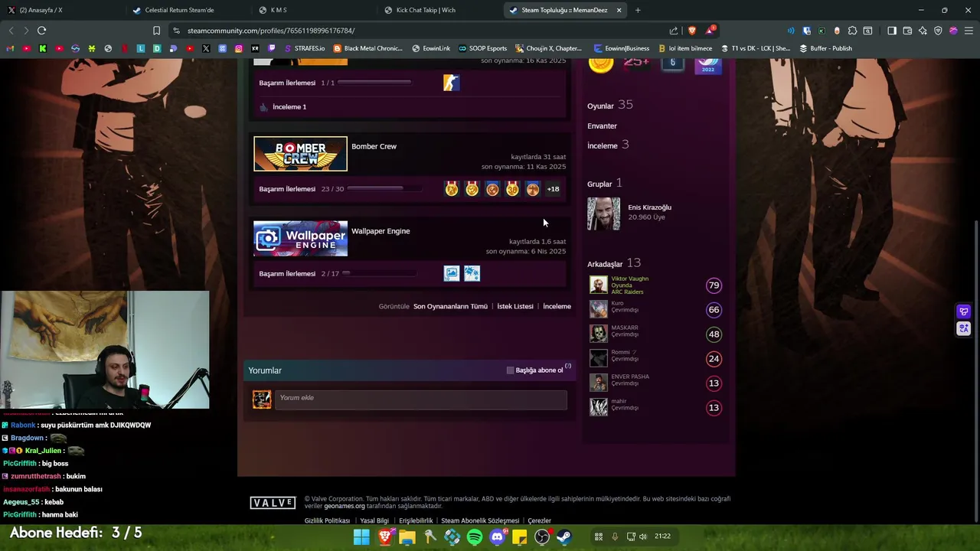The image size is (980, 551).
Task: Open Oyunlar 35 games link
Action: coord(610,106)
